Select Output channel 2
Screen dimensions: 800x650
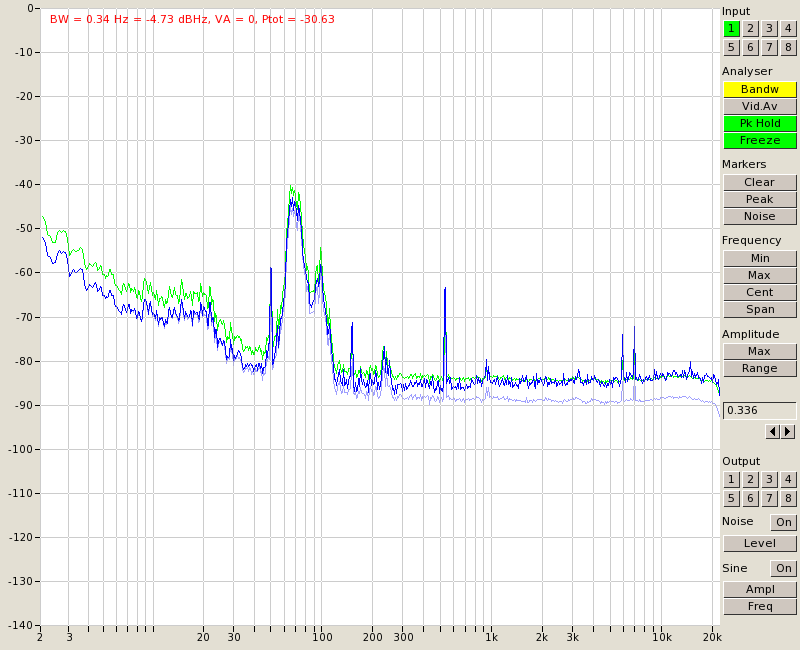[750, 480]
